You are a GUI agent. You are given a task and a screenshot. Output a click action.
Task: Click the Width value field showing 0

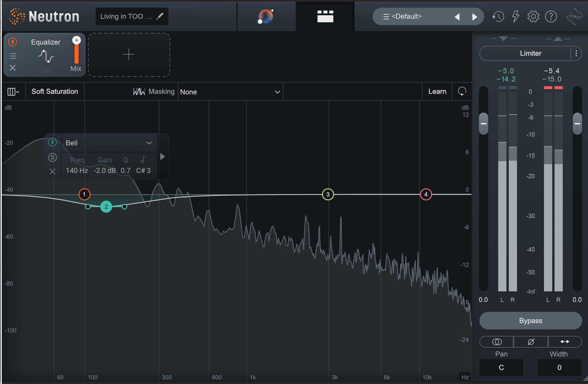click(x=559, y=368)
